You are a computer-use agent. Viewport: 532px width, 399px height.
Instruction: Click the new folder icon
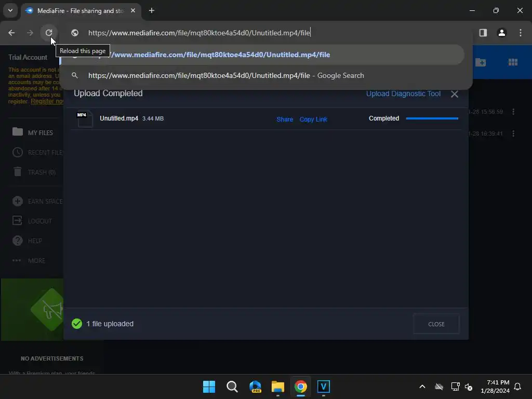point(481,62)
